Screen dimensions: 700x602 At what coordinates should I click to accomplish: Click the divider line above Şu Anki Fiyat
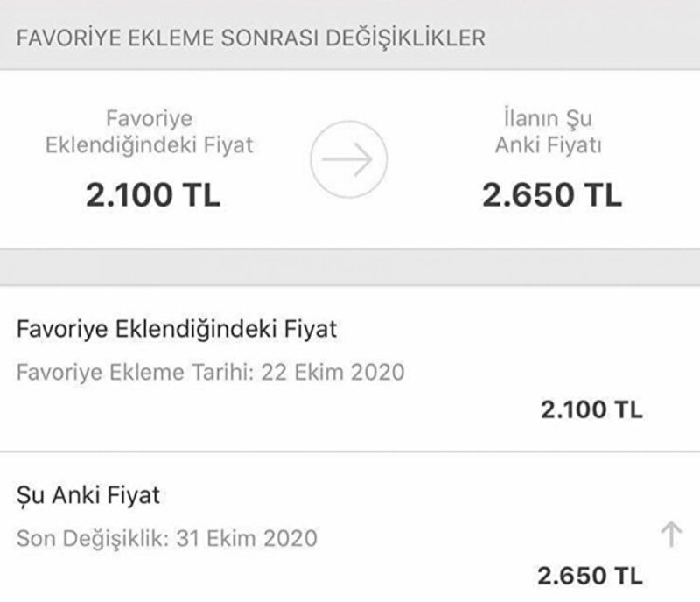pos(350,451)
